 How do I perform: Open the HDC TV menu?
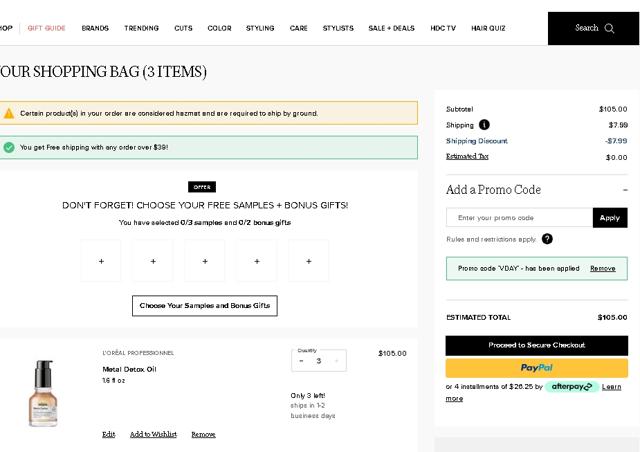click(x=443, y=28)
